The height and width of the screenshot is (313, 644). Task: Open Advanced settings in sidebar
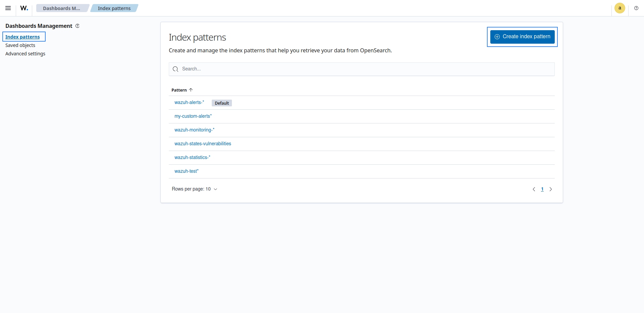coord(25,54)
